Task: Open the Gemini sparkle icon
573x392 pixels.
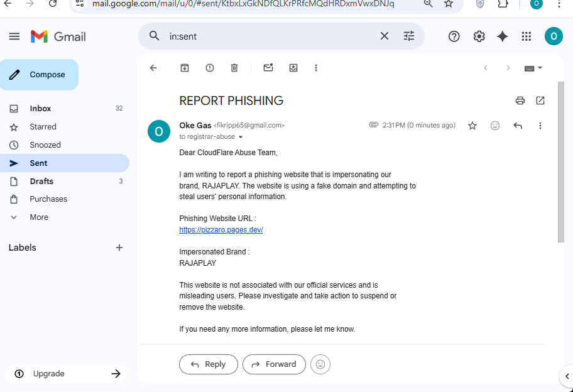Action: tap(503, 36)
